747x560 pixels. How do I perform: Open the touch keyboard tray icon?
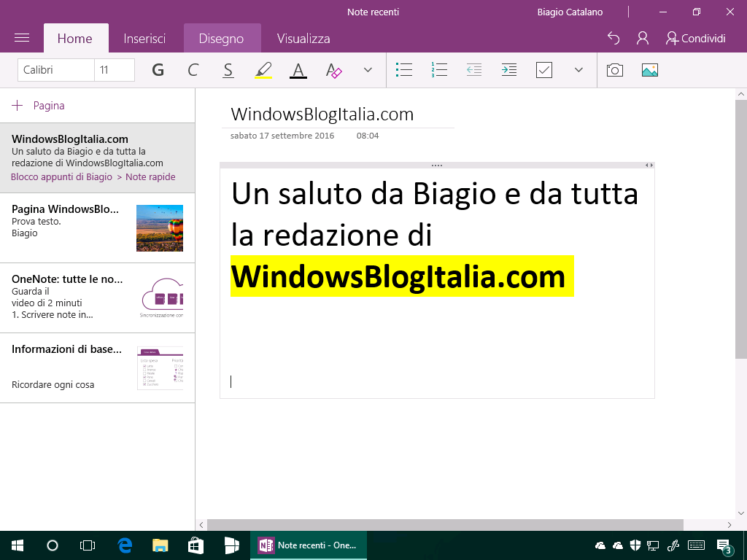point(697,545)
